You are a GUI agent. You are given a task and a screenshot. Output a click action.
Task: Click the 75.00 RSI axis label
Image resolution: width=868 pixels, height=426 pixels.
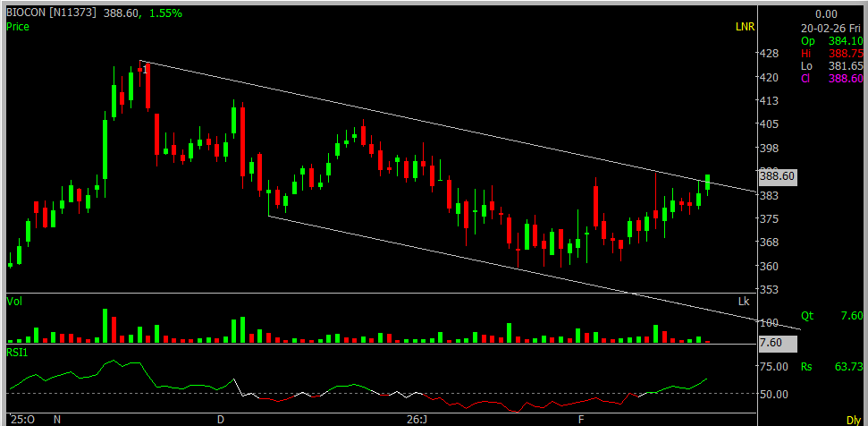(x=774, y=367)
